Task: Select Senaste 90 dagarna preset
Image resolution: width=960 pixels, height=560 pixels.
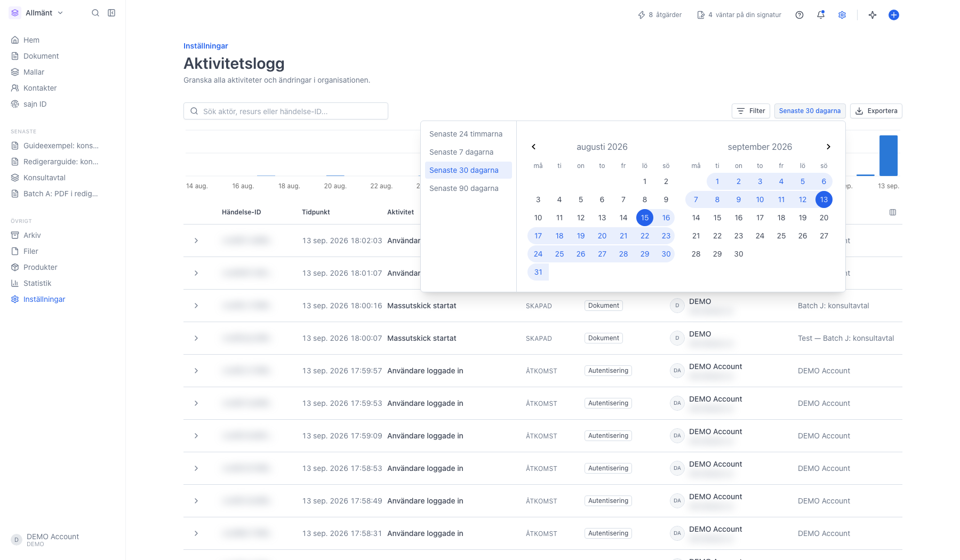Action: pyautogui.click(x=468, y=188)
